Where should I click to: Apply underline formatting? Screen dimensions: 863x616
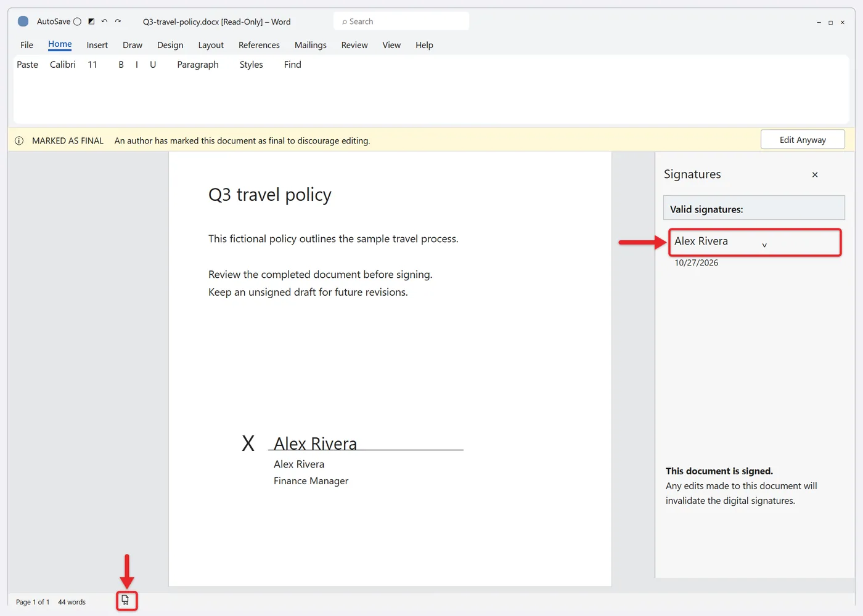[153, 65]
